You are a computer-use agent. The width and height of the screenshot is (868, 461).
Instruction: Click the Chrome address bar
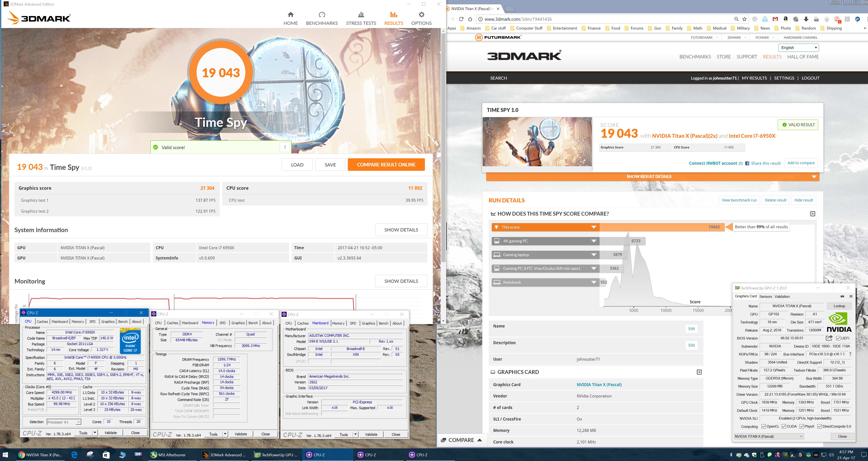tap(607, 19)
